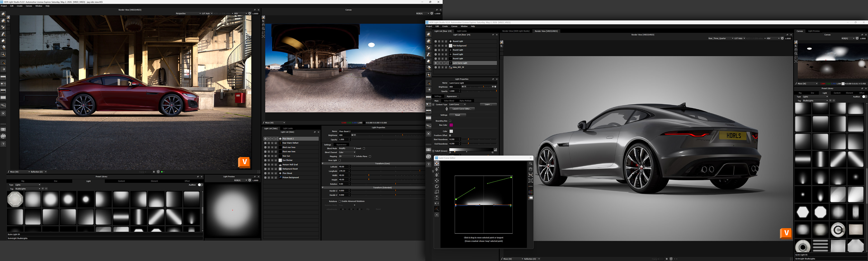Click the zoom magnifier in Lumi-Curve Editor
The width and height of the screenshot is (868, 261).
[x=531, y=163]
